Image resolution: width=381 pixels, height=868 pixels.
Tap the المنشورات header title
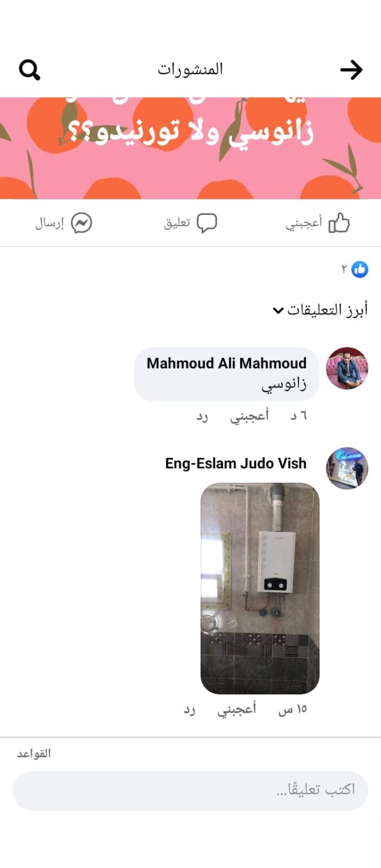click(190, 70)
